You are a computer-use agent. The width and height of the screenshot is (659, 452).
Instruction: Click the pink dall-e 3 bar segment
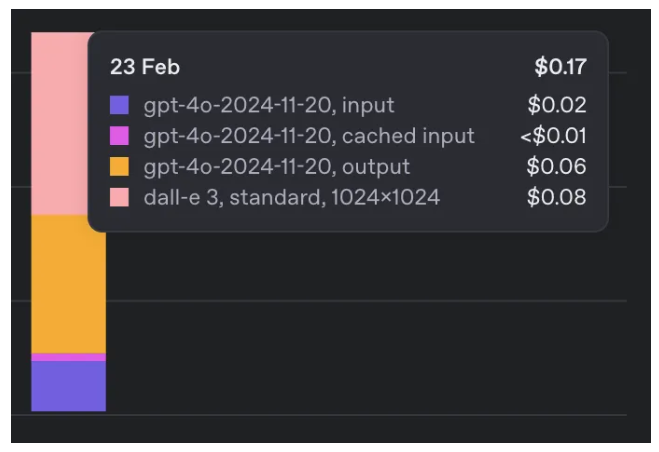(x=59, y=123)
